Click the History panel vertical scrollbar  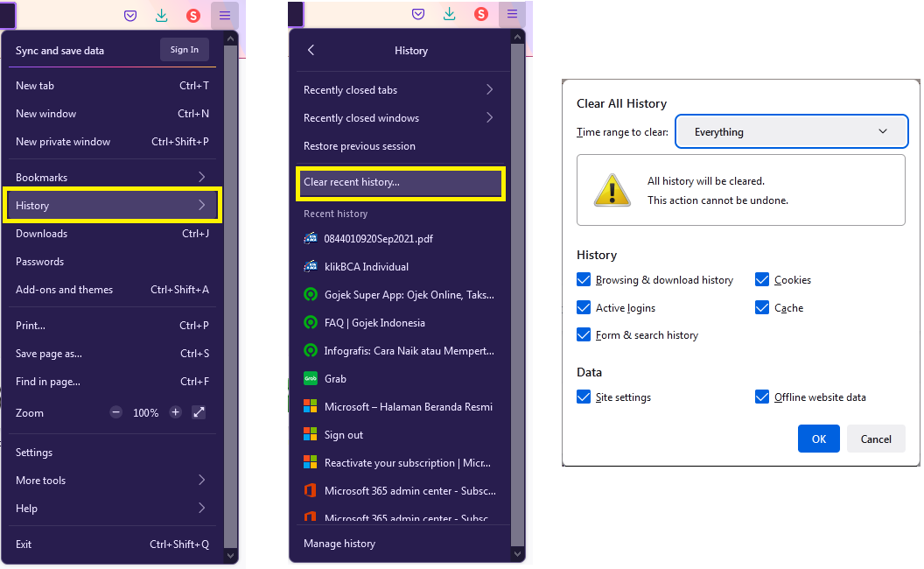click(x=517, y=295)
